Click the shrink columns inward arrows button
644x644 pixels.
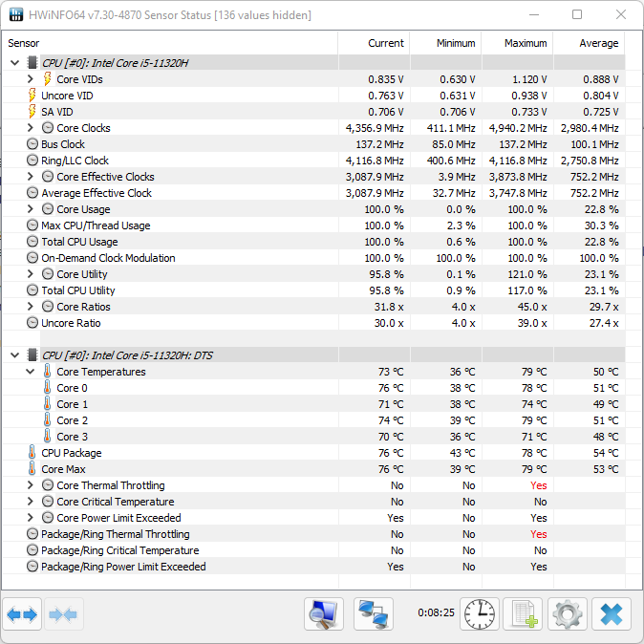[x=63, y=614]
